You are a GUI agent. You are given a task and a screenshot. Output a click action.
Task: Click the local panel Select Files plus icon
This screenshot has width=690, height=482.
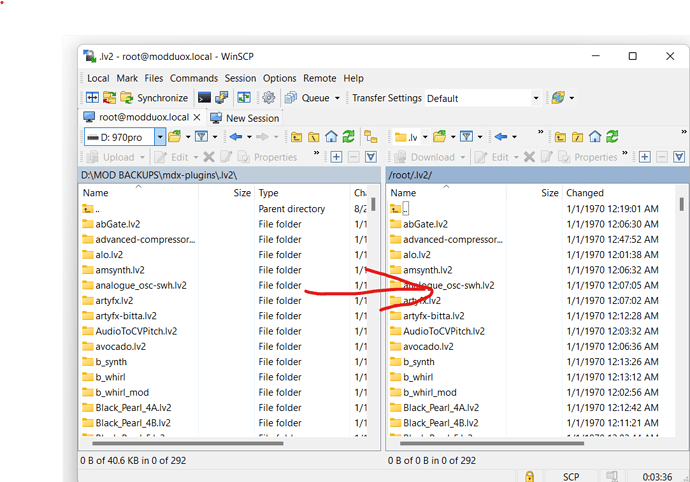click(x=336, y=157)
